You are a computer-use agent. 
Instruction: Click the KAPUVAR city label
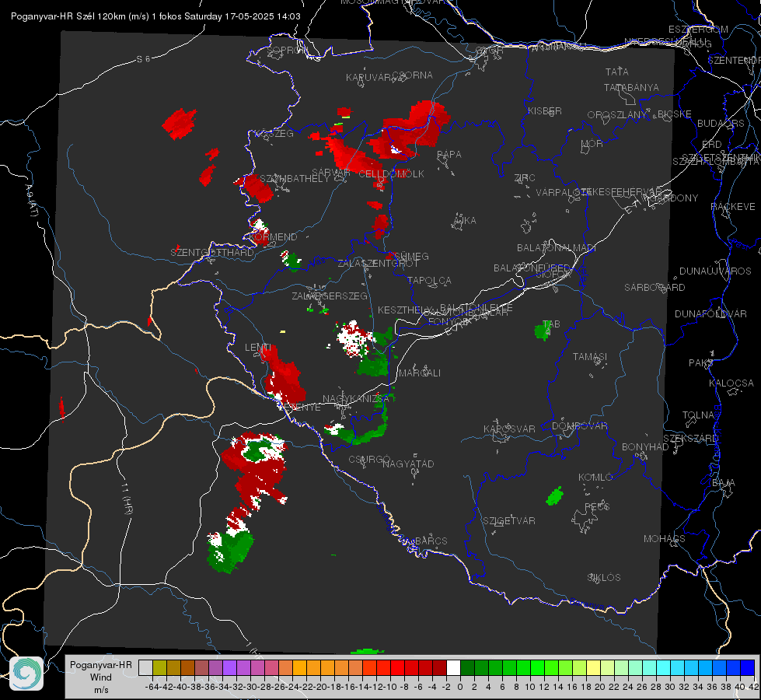pos(368,78)
